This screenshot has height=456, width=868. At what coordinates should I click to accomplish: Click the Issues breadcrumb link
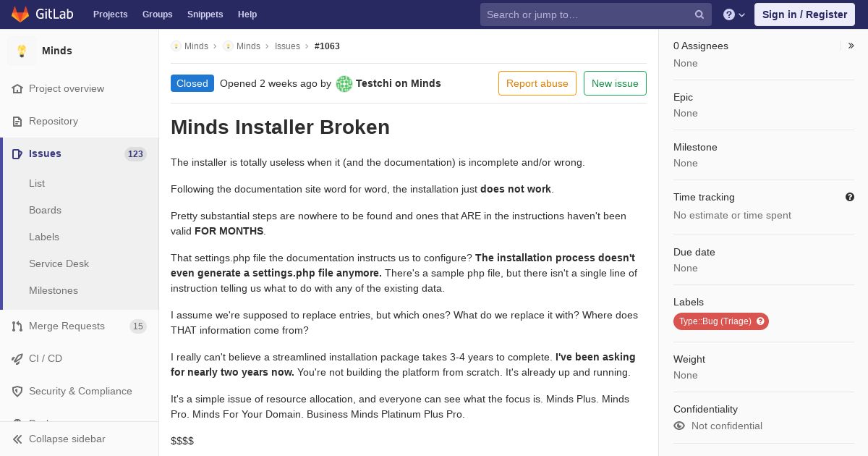tap(287, 46)
